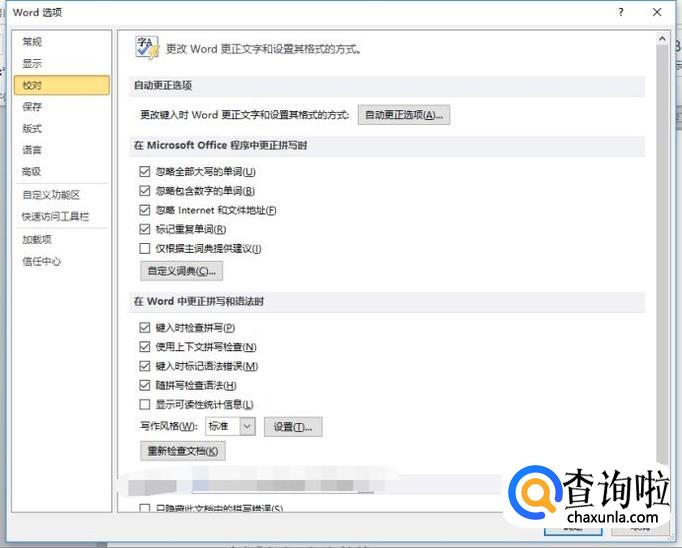Enable 显示可读性统计信息 checkbox
The width and height of the screenshot is (682, 548).
(144, 404)
